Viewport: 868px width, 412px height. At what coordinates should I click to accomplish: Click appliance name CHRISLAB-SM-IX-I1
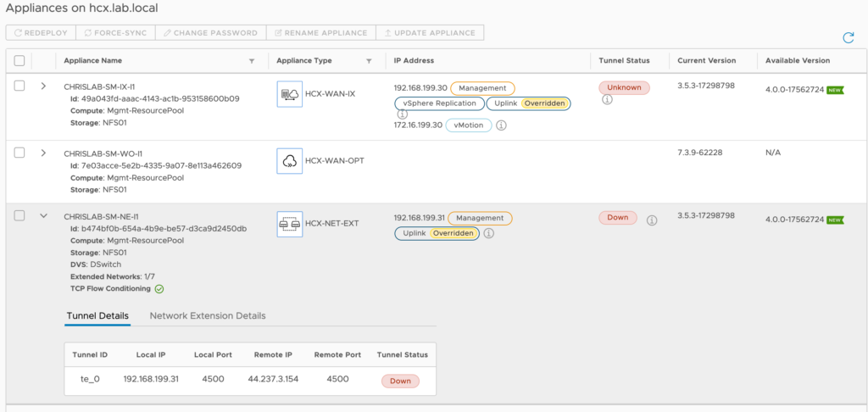point(100,87)
